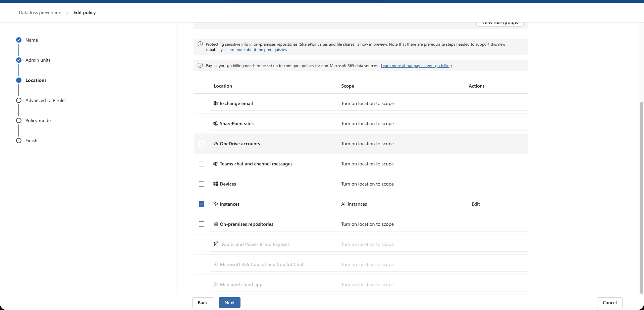The height and width of the screenshot is (310, 644).
Task: Click the Microsoft 365 Copilot icon
Action: pyautogui.click(x=216, y=264)
